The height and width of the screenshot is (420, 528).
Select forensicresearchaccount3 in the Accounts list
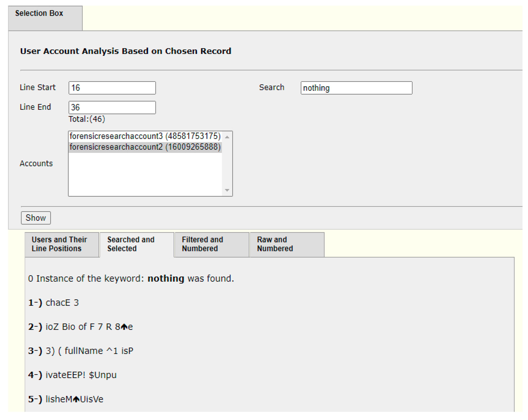click(145, 136)
